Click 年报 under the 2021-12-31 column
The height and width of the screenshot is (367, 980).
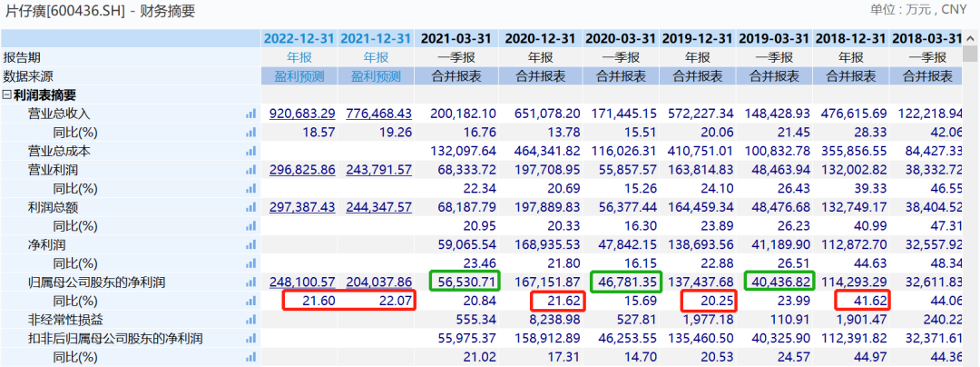click(377, 57)
